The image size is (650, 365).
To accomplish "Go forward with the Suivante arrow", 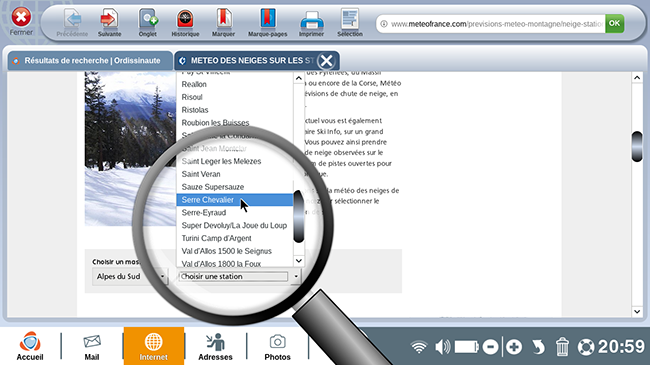I will (x=109, y=23).
